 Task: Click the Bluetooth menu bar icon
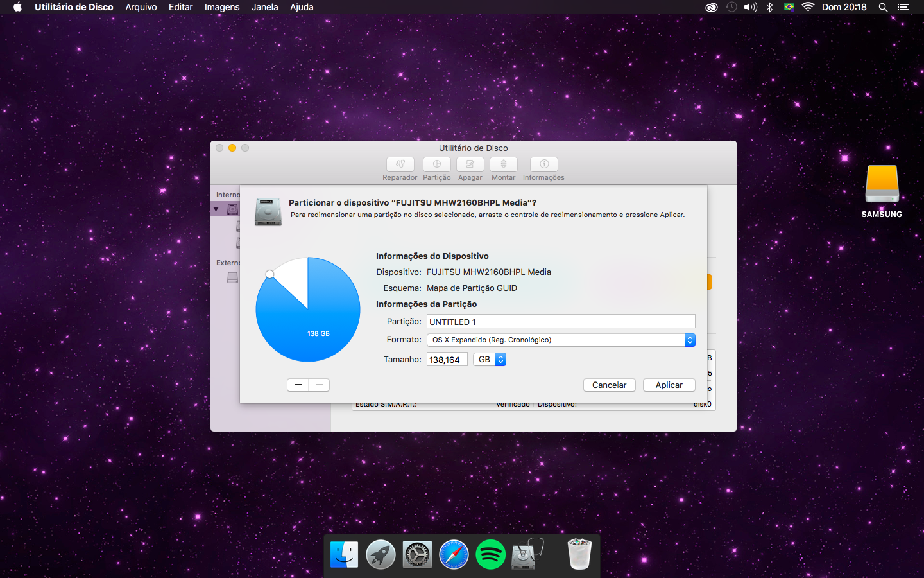tap(770, 7)
